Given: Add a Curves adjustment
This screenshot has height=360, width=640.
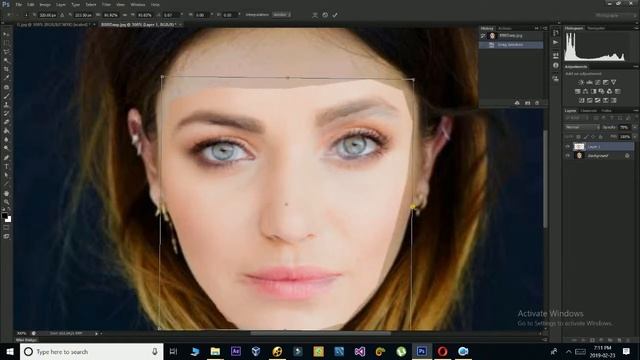Looking at the screenshot, I should pos(598,82).
